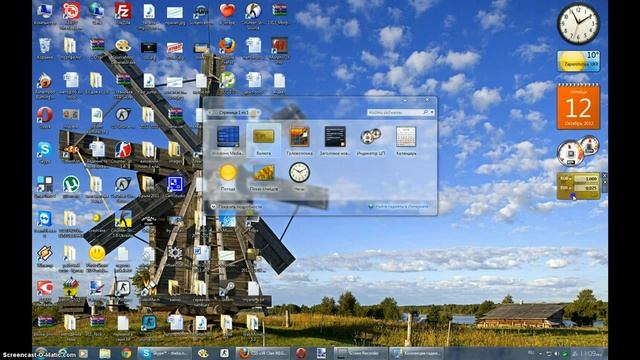Select the Slide Show gadget
The width and height of the screenshot is (640, 360).
pyautogui.click(x=263, y=177)
